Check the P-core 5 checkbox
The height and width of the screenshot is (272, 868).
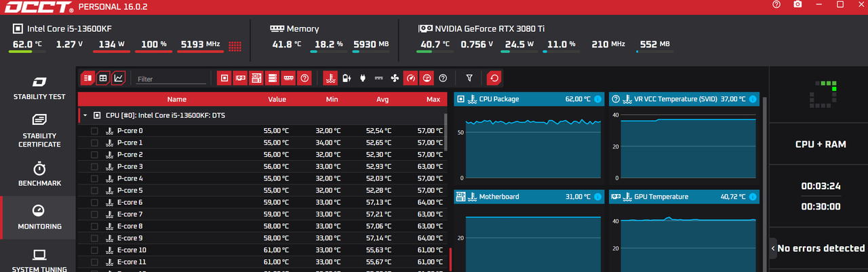click(94, 191)
